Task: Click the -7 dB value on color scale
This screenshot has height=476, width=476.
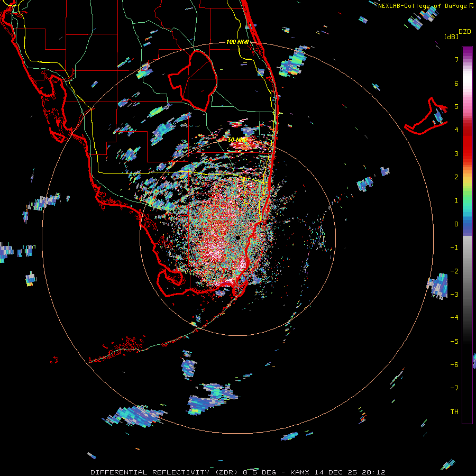Action: point(454,388)
